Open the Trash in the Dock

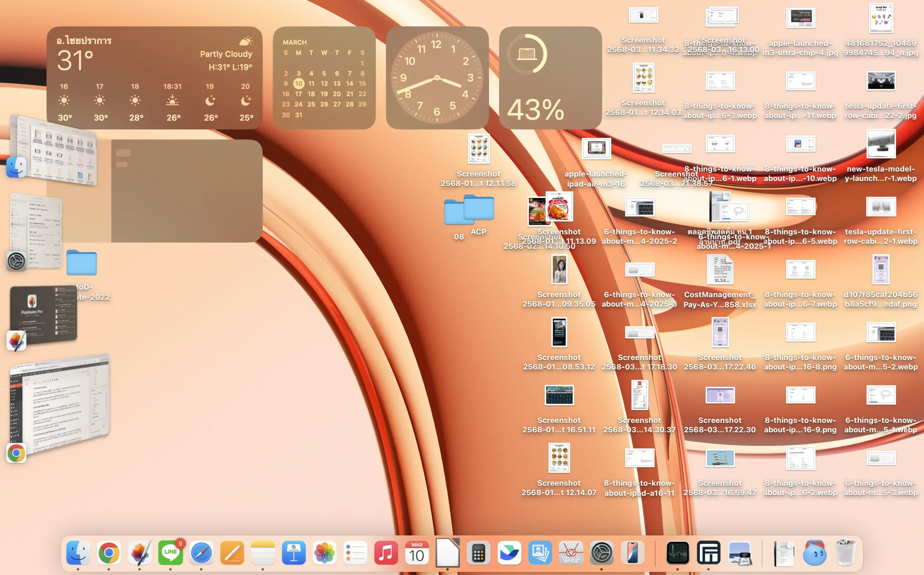(845, 553)
